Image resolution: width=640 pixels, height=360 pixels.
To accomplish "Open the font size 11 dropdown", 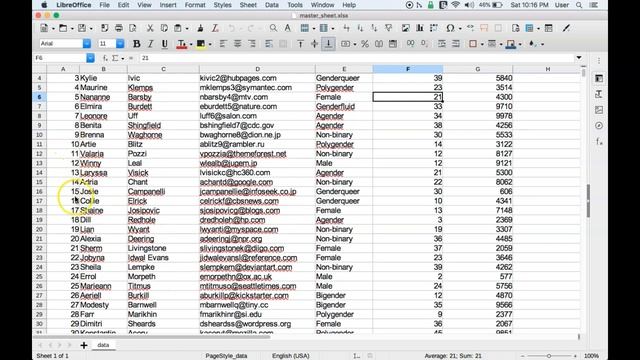I will coord(120,44).
